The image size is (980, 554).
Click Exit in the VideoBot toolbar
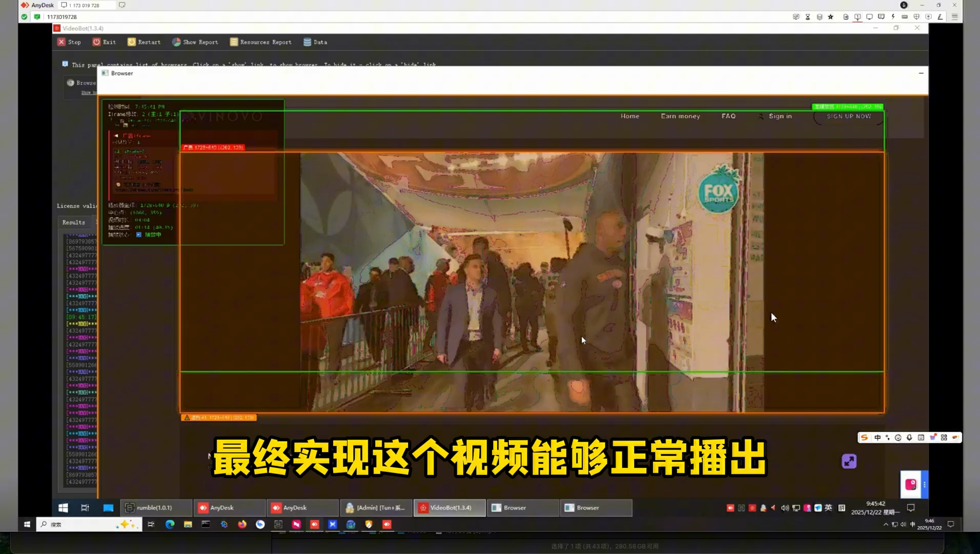(104, 42)
